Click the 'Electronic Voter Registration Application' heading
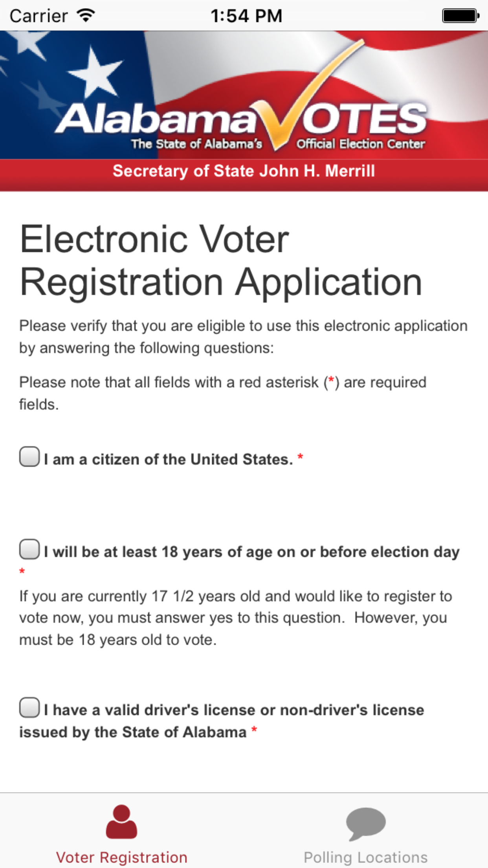Screen dimensions: 488x868 click(221, 260)
